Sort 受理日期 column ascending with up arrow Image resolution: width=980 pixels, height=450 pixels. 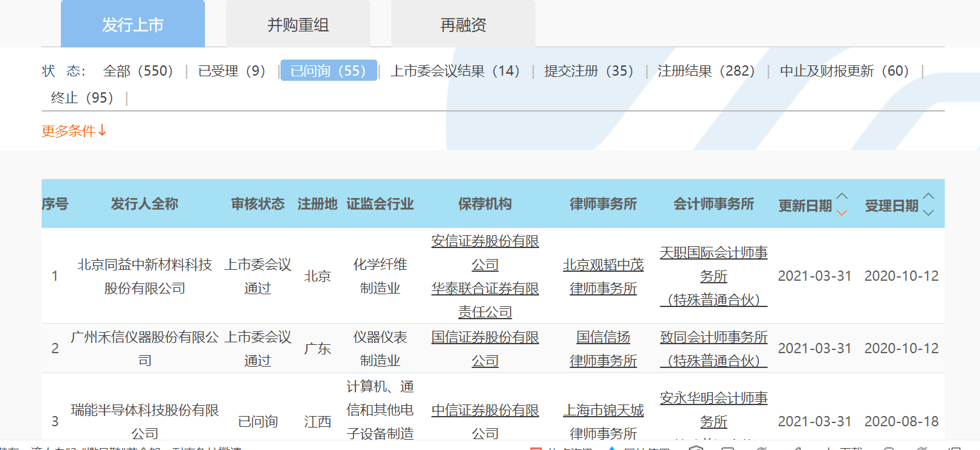click(929, 196)
